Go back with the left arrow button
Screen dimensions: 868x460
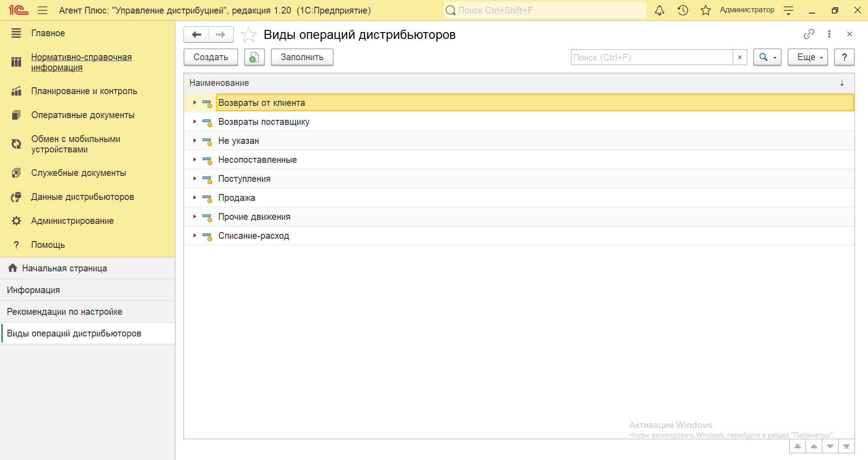(x=196, y=34)
